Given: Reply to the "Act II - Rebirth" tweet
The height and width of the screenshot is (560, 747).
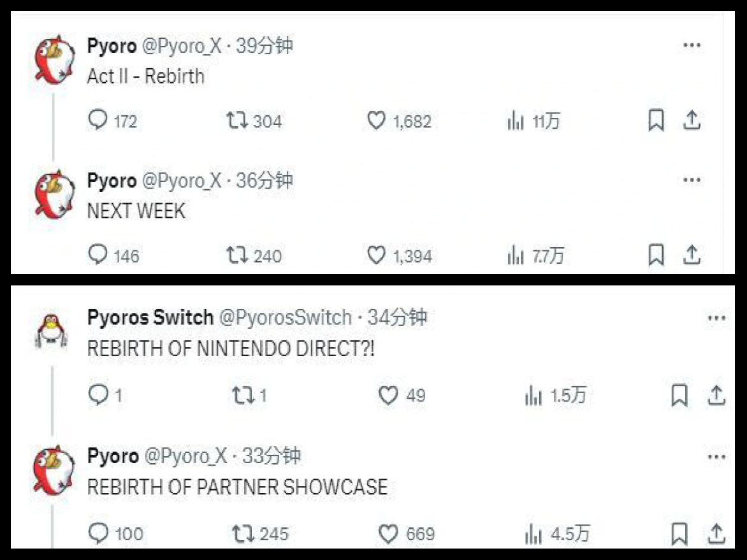Looking at the screenshot, I should pyautogui.click(x=98, y=120).
